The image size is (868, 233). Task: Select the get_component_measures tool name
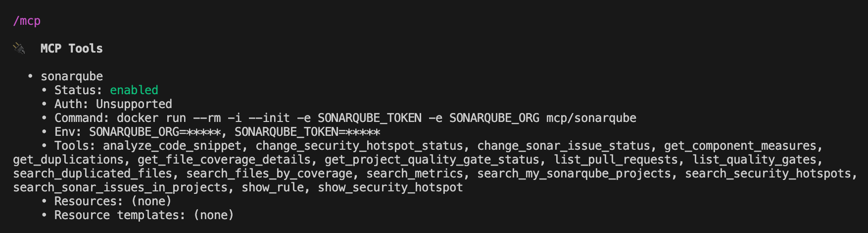point(740,146)
